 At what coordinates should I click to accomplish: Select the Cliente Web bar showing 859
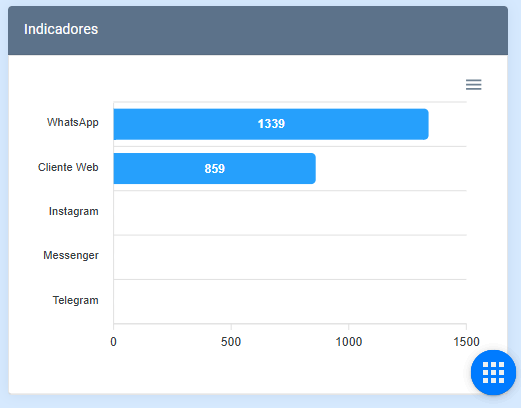tap(215, 168)
